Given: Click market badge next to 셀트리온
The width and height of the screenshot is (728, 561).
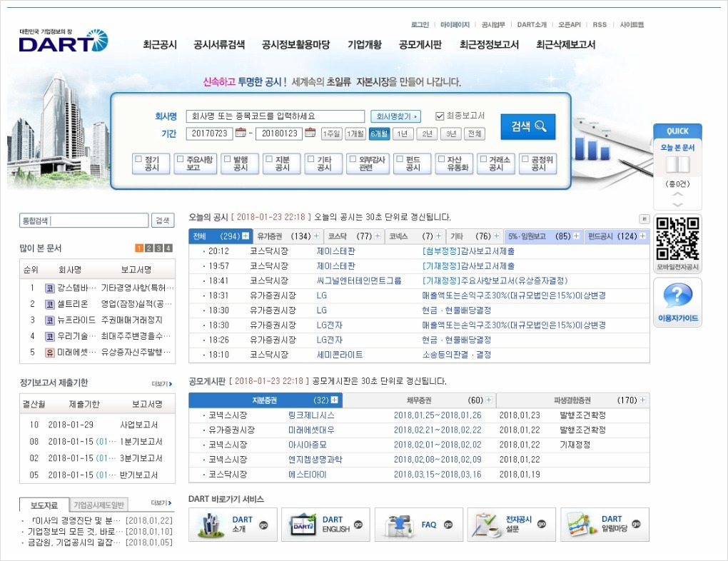Looking at the screenshot, I should (x=50, y=304).
